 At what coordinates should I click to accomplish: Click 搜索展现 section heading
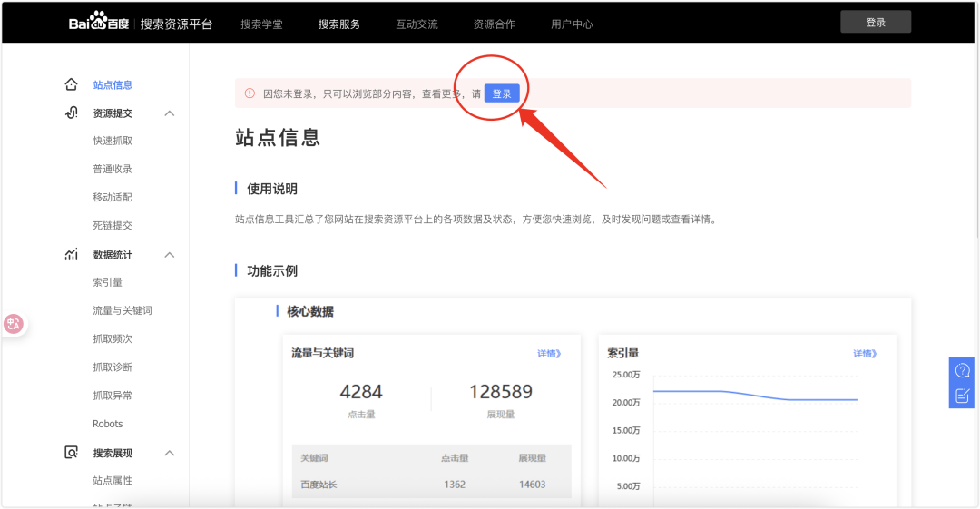click(x=113, y=453)
